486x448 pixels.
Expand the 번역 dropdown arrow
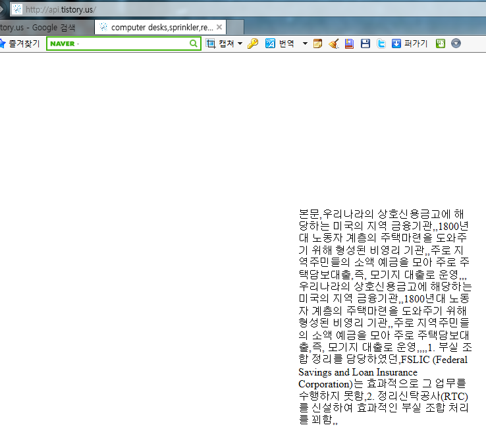click(305, 43)
